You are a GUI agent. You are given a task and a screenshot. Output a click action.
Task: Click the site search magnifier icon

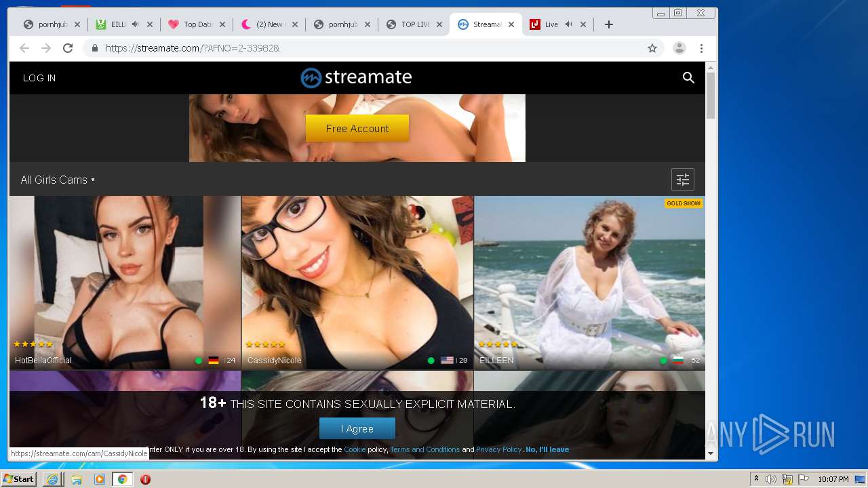coord(688,78)
